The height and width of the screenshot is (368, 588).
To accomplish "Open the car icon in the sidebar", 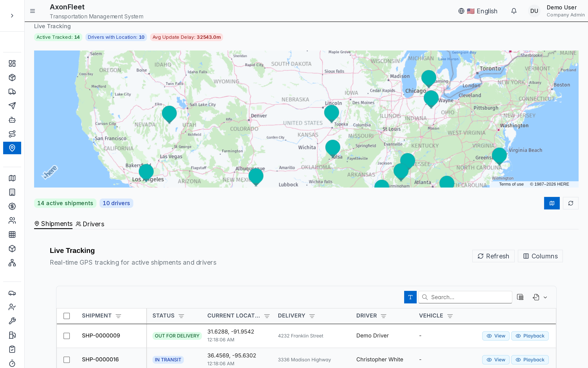I will point(12,293).
